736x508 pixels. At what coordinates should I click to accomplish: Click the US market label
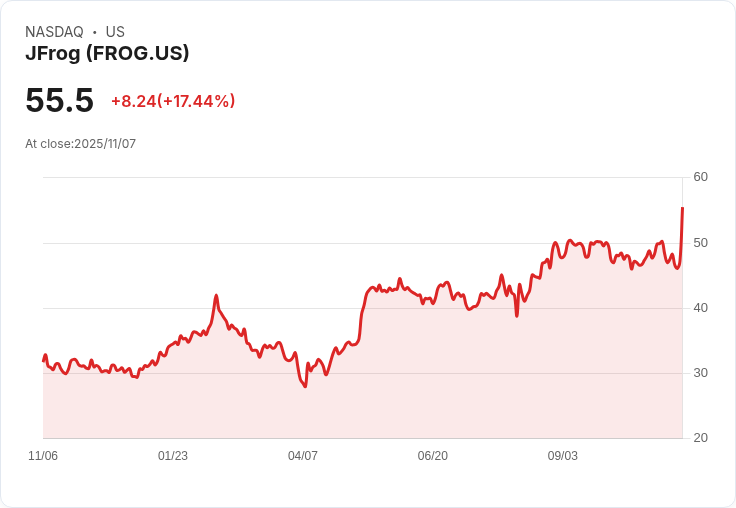[x=115, y=32]
